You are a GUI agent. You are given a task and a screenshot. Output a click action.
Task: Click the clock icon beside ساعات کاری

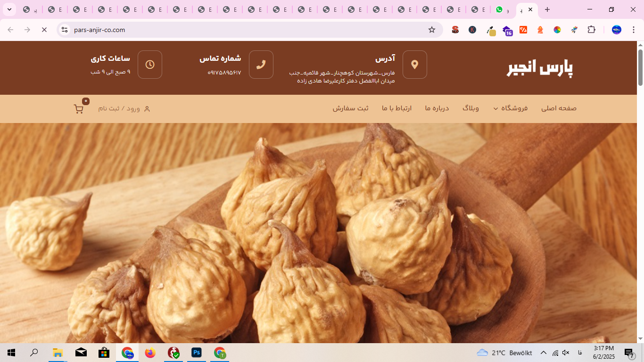tap(150, 65)
